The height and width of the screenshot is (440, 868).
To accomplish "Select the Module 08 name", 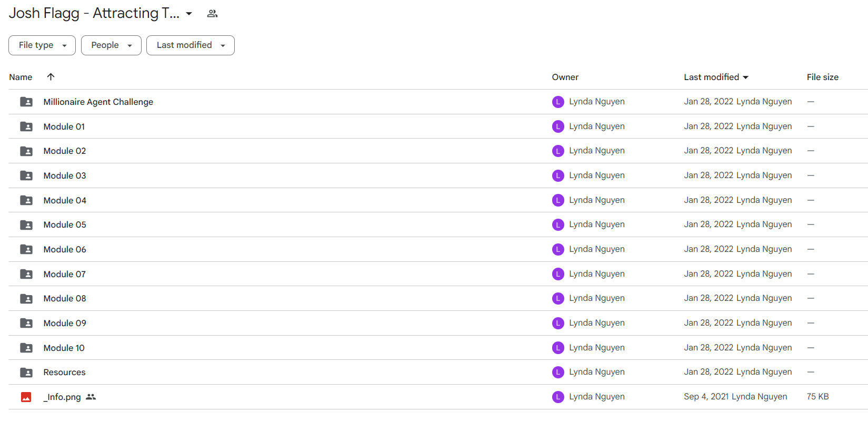I will tap(65, 299).
